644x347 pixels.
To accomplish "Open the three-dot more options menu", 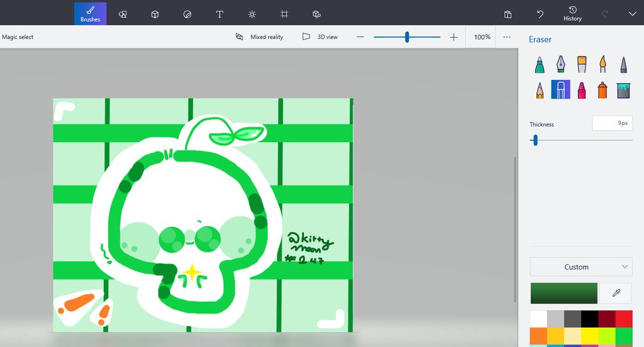I will tap(507, 37).
